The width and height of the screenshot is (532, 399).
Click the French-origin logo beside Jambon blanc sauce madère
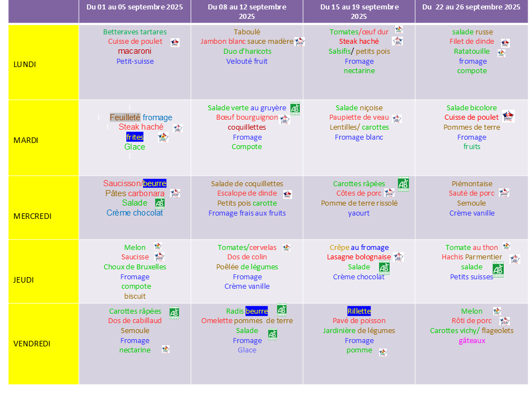(x=300, y=42)
